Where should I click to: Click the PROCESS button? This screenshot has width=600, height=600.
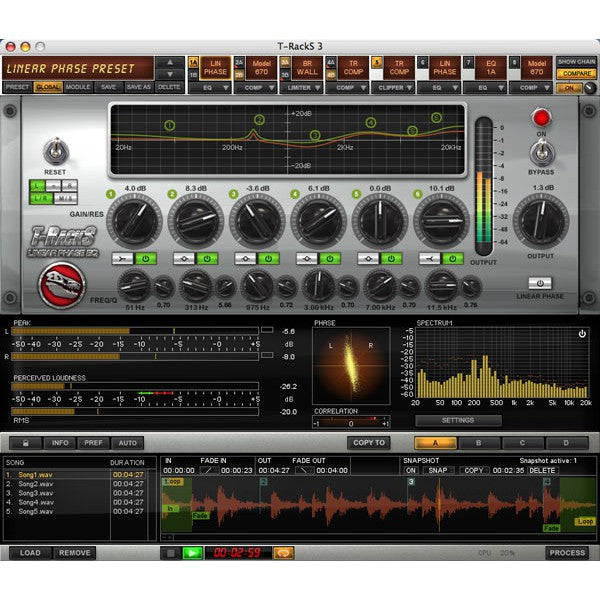[567, 553]
